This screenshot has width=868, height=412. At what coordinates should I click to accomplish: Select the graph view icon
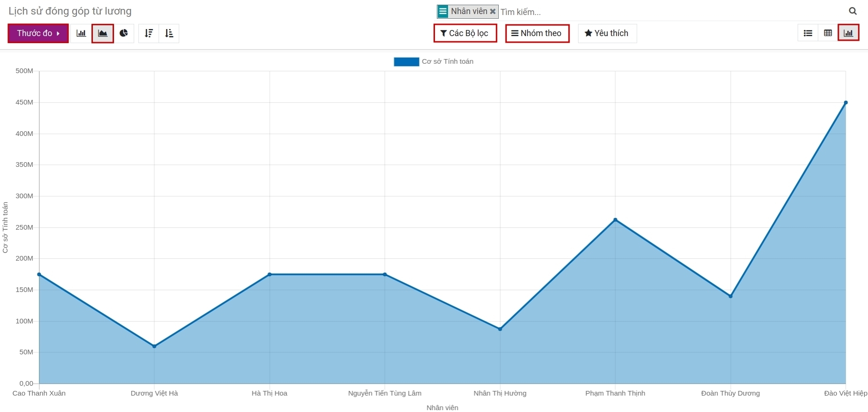tap(848, 33)
